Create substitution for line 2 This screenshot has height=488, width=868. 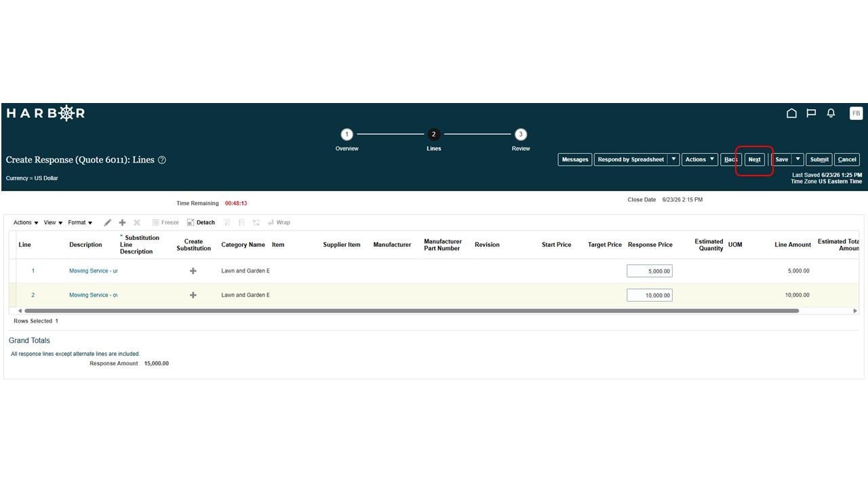[x=193, y=296]
